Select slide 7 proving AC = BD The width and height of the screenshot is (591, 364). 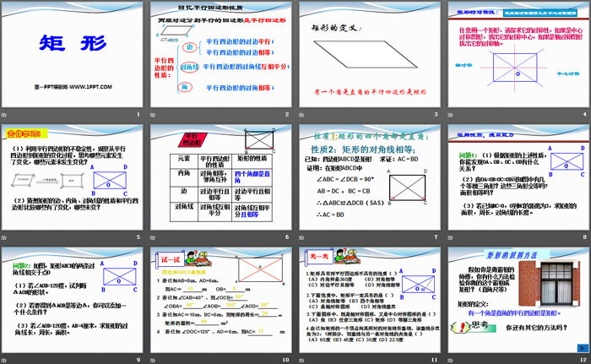coord(370,177)
